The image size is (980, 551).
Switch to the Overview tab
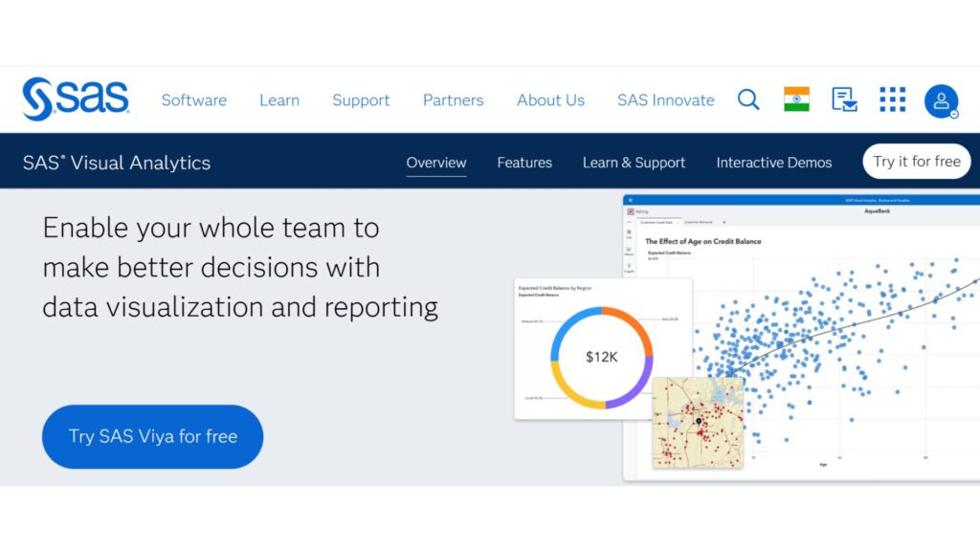click(x=436, y=163)
